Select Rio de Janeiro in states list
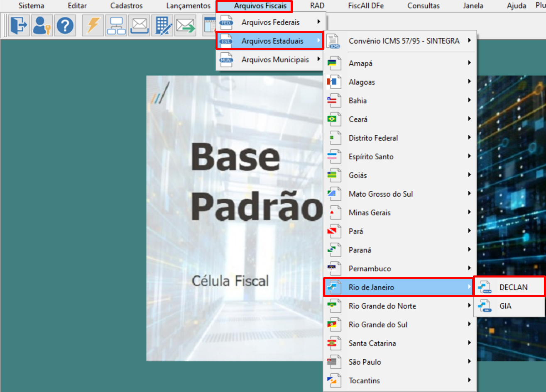The height and width of the screenshot is (392, 546). tap(398, 287)
